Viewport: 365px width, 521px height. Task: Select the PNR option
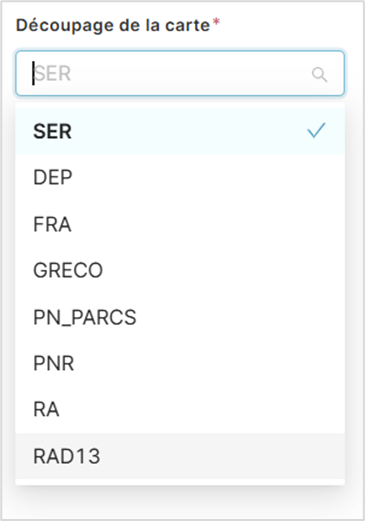[x=180, y=363]
